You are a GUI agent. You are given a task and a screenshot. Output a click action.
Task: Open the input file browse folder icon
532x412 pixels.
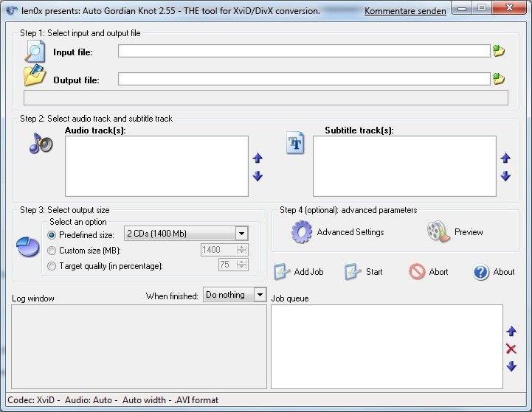tap(498, 51)
